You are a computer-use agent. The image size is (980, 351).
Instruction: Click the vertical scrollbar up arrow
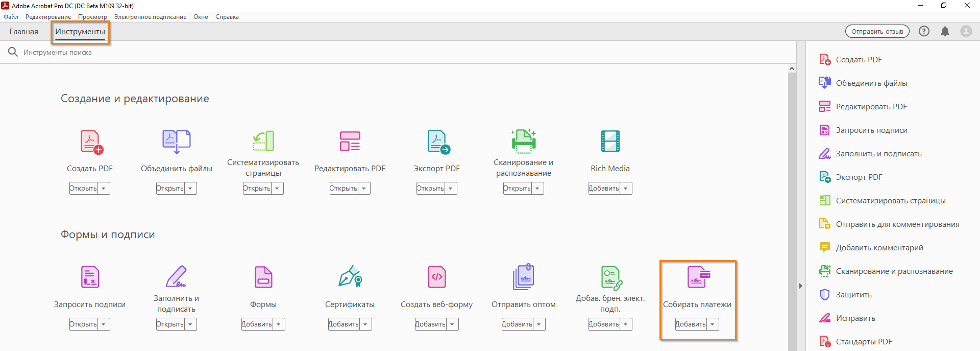pos(792,68)
